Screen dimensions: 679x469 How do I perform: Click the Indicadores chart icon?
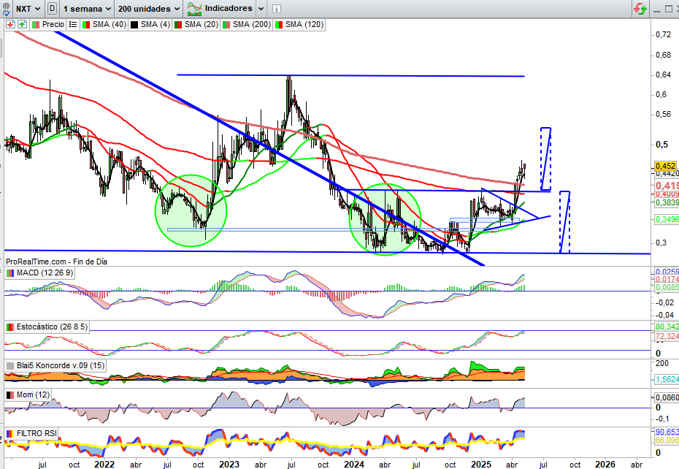[x=194, y=9]
